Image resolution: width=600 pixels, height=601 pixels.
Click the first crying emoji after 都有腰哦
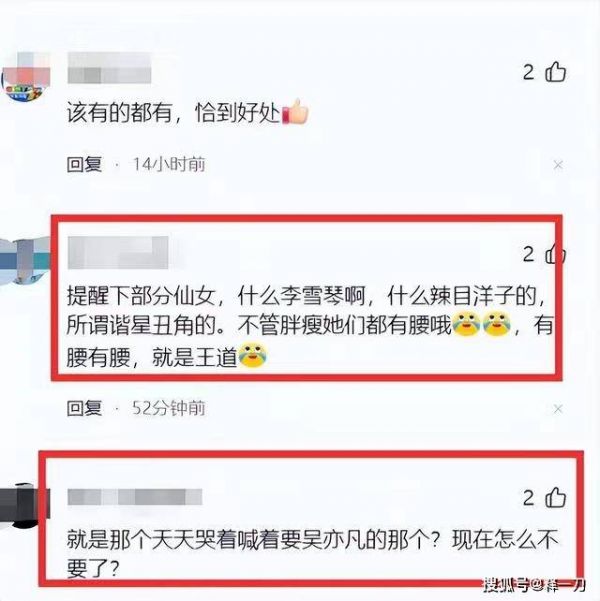466,324
